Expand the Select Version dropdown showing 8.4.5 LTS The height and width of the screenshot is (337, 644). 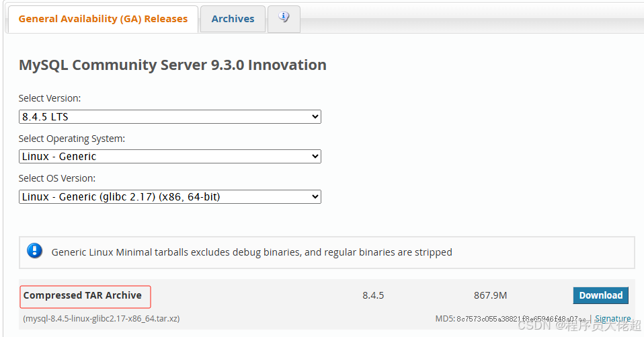pos(170,117)
